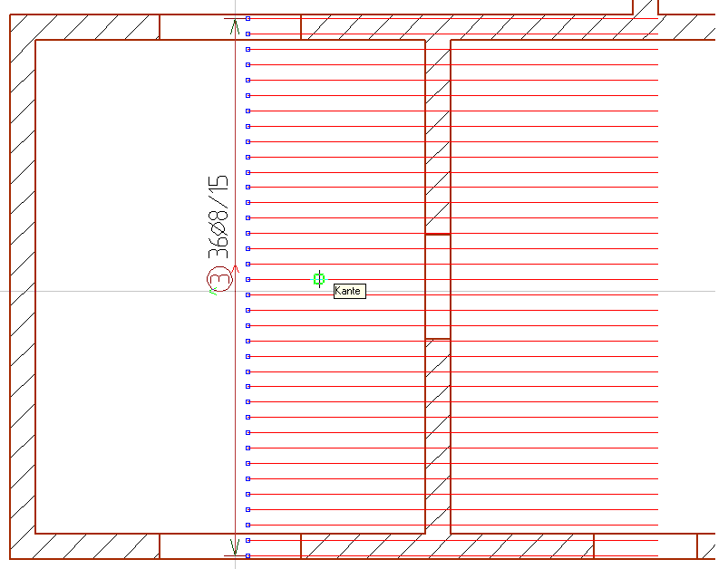Viewport: 728px width, 569px height.
Task: Select the bottommost blue bar grip handle
Action: pos(248,555)
